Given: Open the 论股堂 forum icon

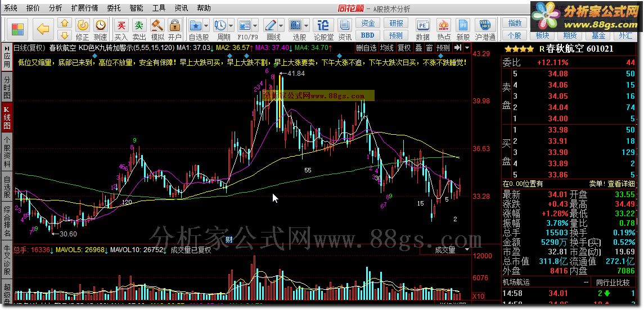Looking at the screenshot, I should pyautogui.click(x=323, y=26).
